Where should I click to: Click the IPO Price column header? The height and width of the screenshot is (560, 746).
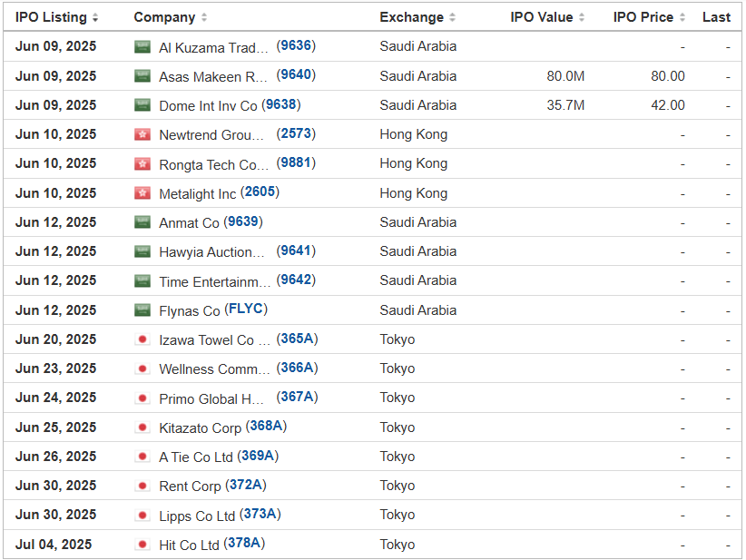pos(643,17)
